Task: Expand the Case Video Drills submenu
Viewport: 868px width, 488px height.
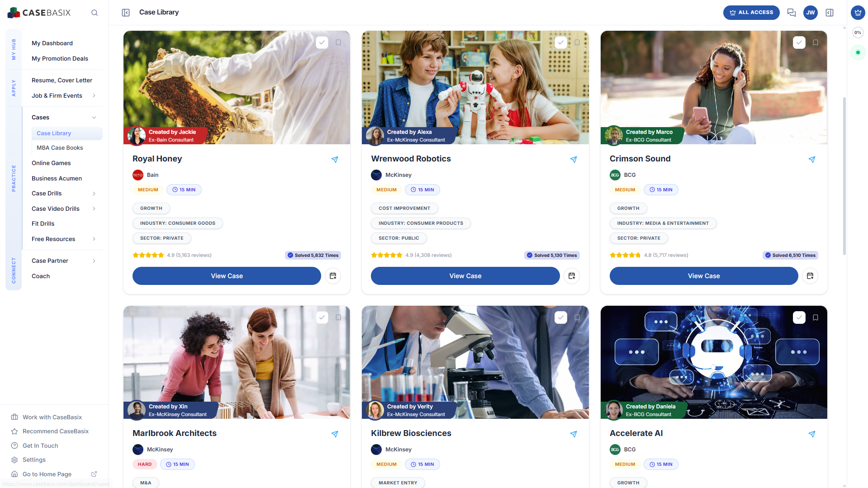Action: tap(94, 208)
